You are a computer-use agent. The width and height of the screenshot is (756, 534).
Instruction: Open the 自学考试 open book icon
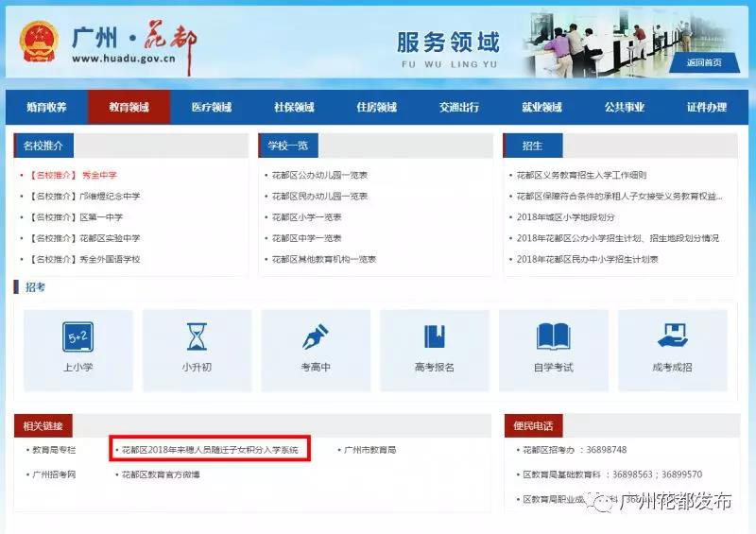coord(553,337)
